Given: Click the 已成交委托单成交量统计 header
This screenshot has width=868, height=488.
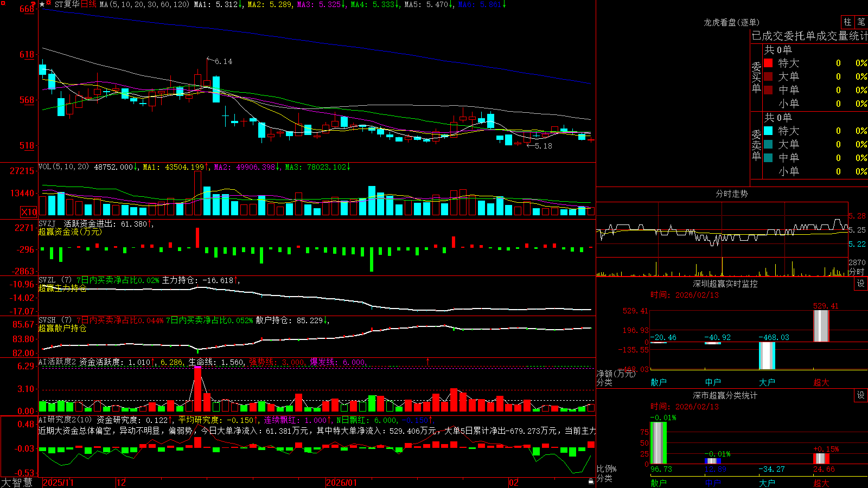Looking at the screenshot, I should [809, 36].
